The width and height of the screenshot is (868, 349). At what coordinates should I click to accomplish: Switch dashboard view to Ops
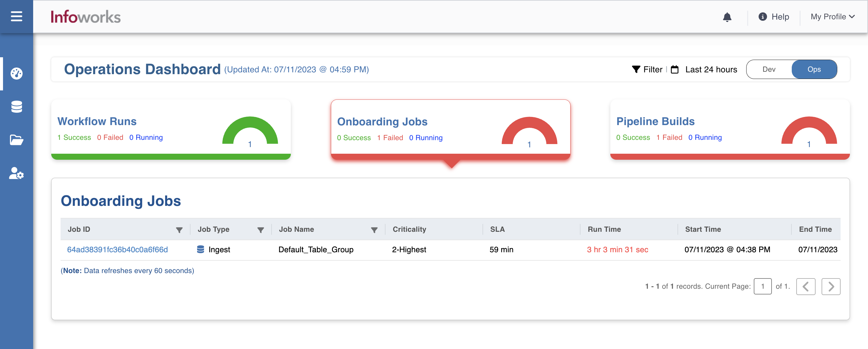pyautogui.click(x=814, y=69)
